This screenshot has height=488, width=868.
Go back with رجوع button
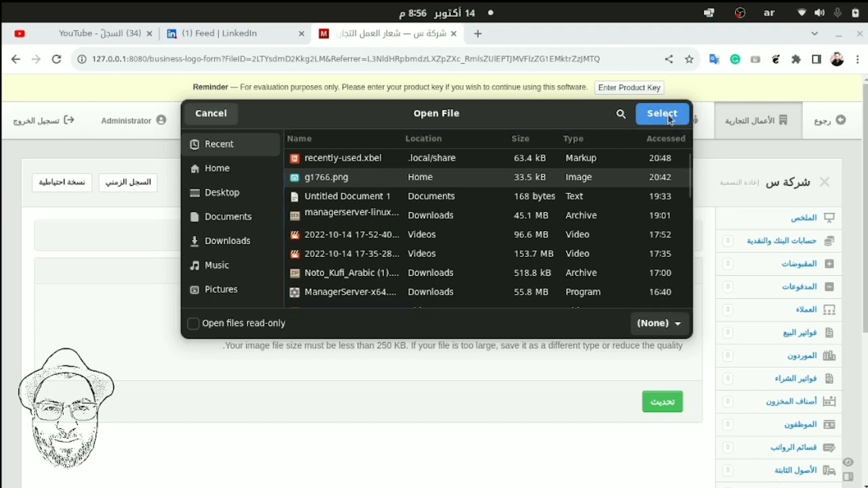click(830, 121)
